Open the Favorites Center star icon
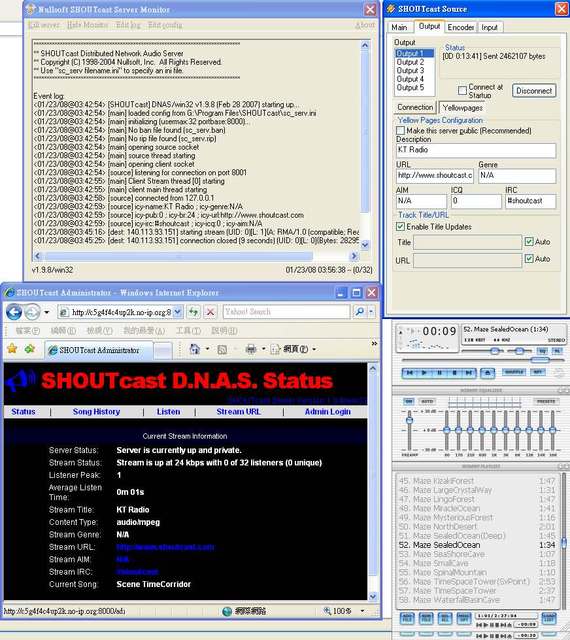This screenshot has width=570, height=640. coord(12,349)
